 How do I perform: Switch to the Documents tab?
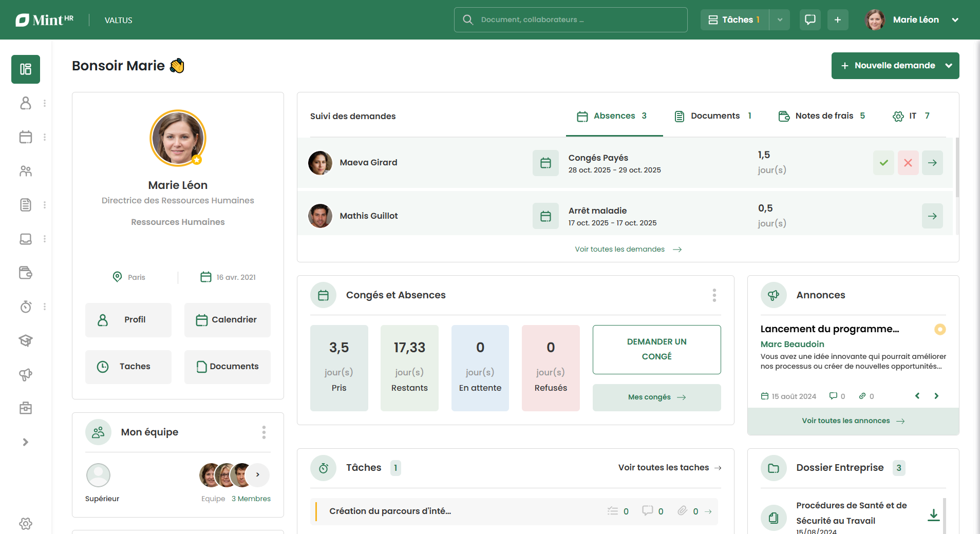(713, 116)
